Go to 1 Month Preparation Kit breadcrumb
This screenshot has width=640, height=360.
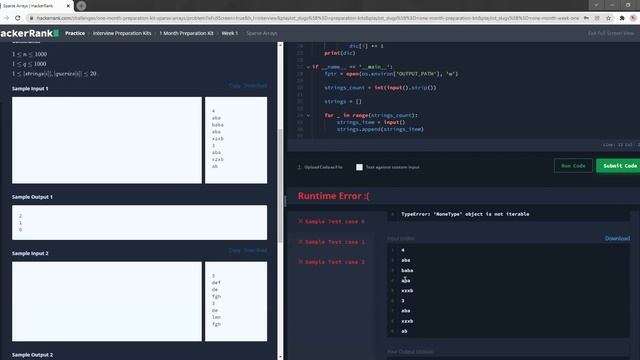[186, 33]
